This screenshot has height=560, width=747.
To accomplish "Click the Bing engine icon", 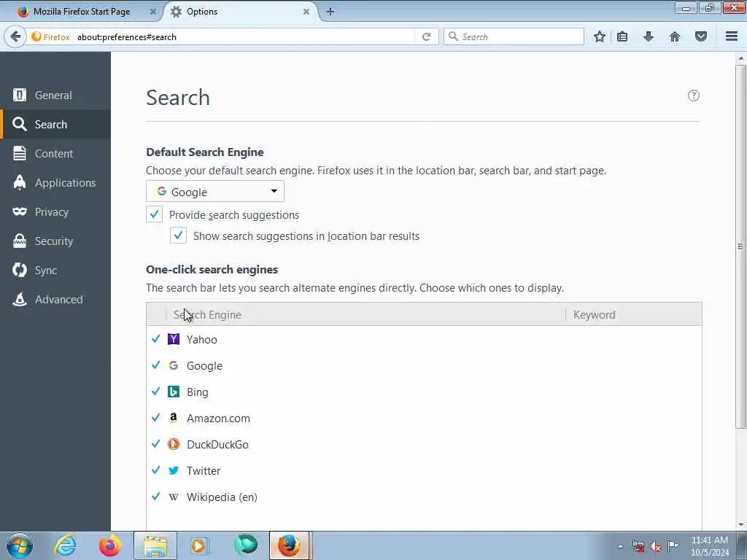I will (x=174, y=392).
